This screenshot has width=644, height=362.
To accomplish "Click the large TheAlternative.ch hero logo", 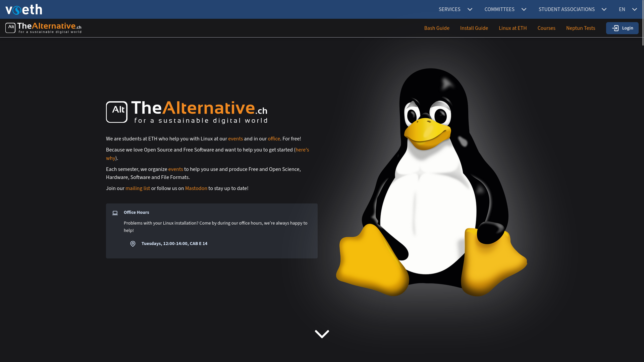I will tap(186, 112).
